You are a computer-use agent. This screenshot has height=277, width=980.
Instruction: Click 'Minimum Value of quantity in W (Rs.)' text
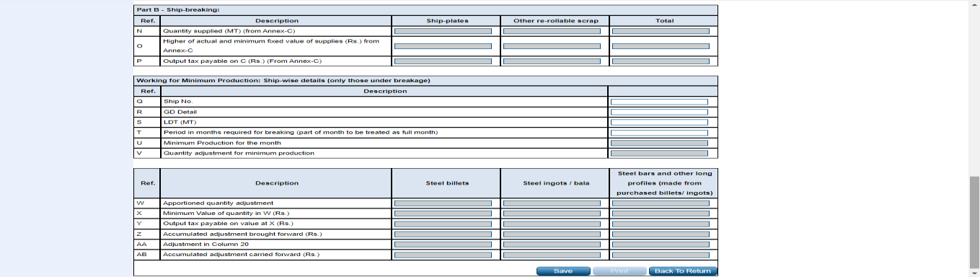point(226,214)
